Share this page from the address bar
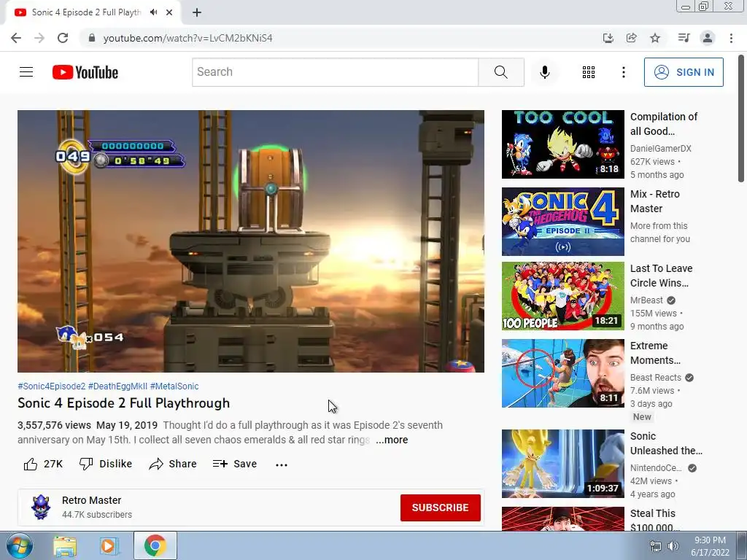 tap(632, 38)
